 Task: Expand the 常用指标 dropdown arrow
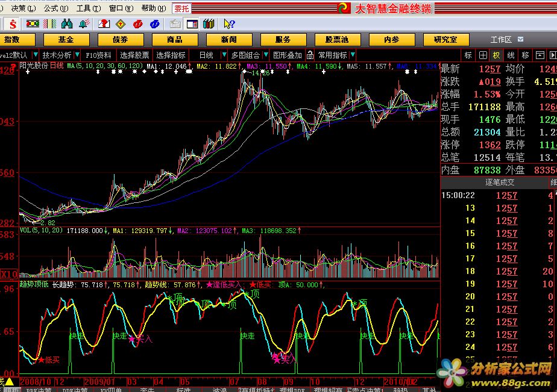pos(353,55)
